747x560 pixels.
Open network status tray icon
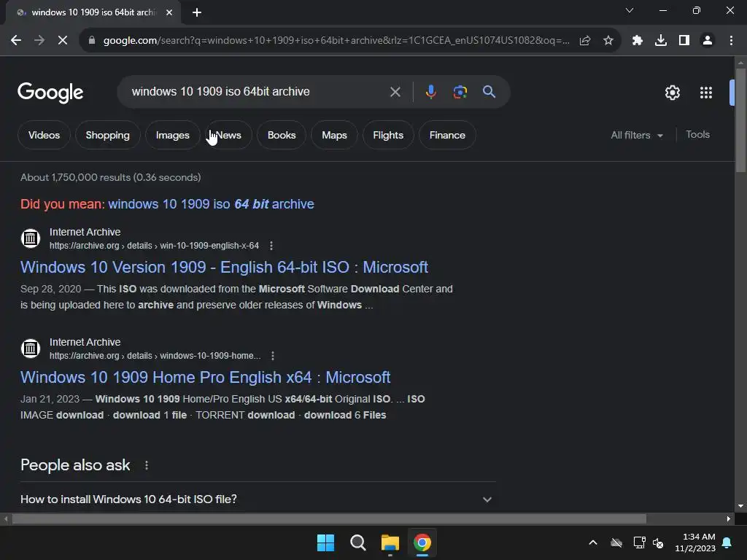tap(639, 542)
